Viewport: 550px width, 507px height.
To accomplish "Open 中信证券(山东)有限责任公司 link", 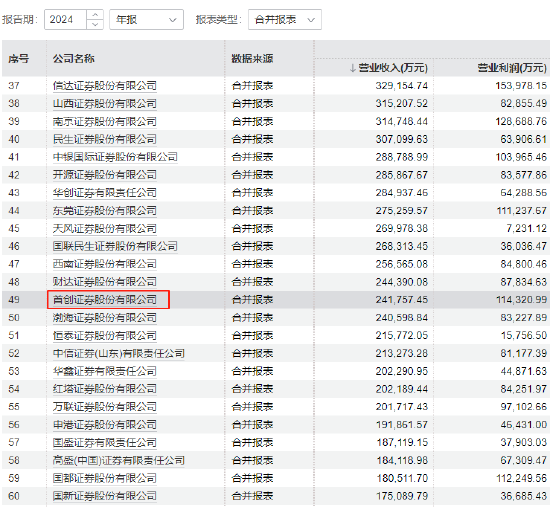I will pos(119,353).
